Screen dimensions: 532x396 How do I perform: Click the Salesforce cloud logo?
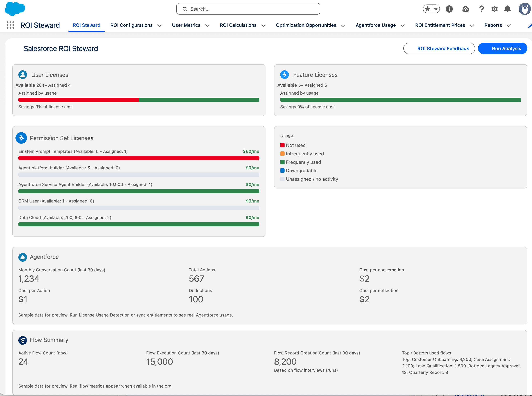(15, 9)
